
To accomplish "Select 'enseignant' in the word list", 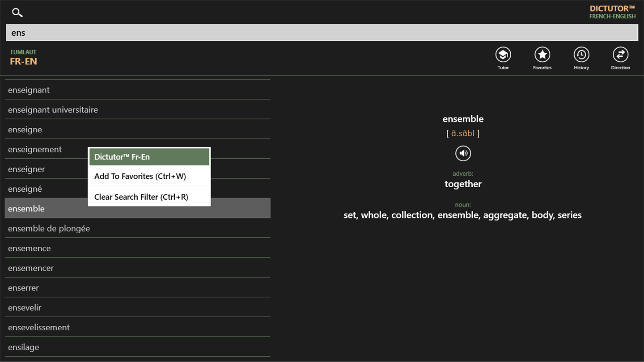I will (x=138, y=90).
